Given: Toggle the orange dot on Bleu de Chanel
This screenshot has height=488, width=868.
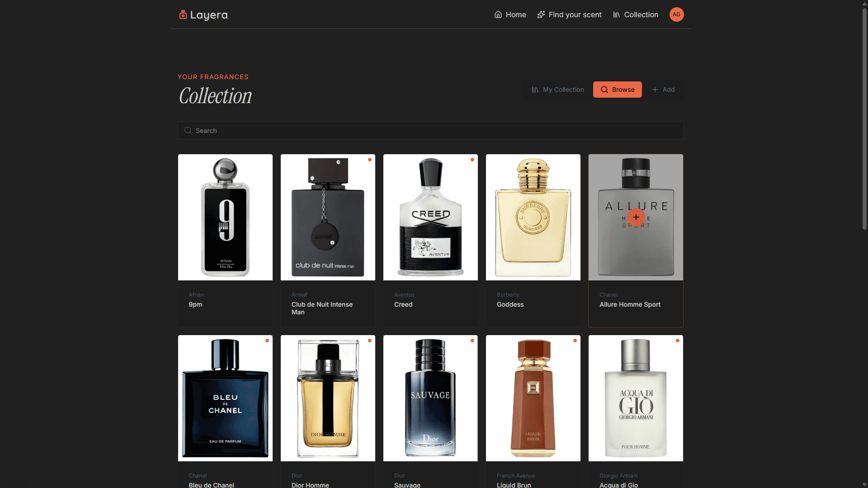Looking at the screenshot, I should [267, 341].
